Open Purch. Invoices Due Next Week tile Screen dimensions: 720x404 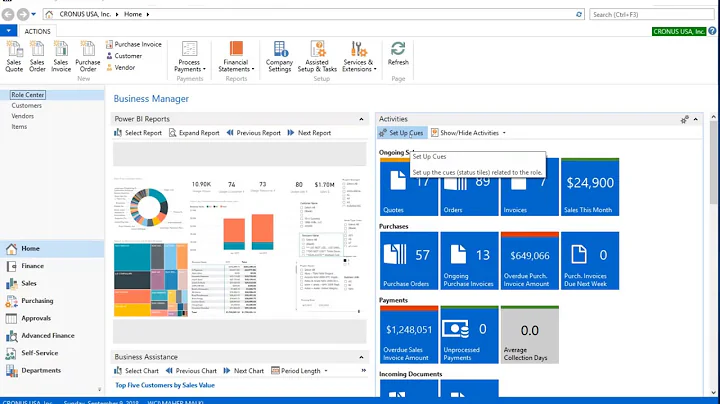[x=590, y=261]
